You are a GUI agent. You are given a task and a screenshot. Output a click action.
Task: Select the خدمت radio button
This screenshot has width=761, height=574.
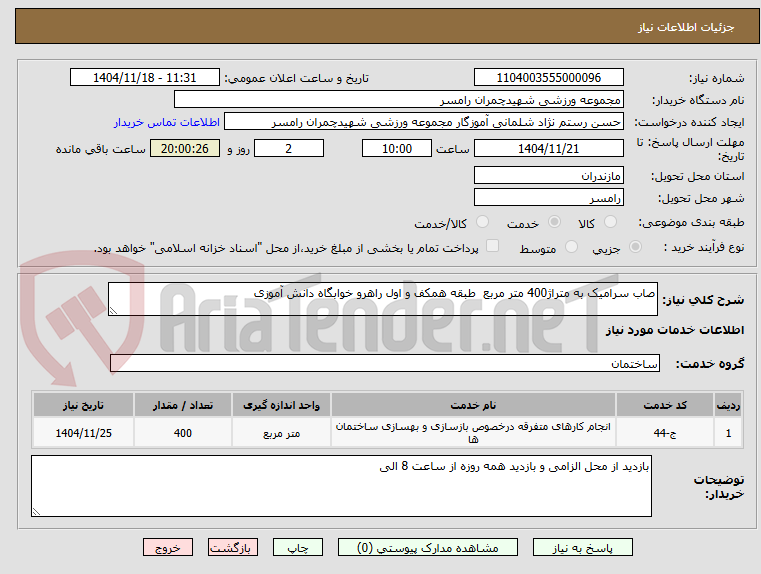pyautogui.click(x=554, y=222)
